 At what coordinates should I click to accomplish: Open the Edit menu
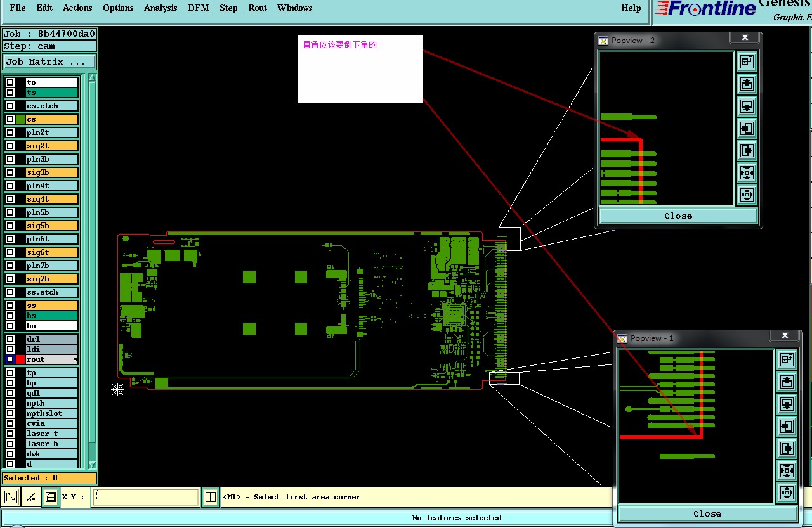click(44, 8)
